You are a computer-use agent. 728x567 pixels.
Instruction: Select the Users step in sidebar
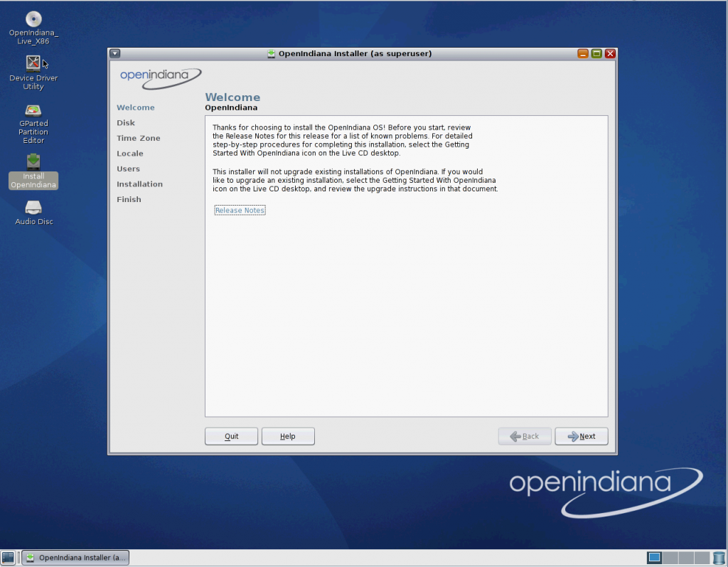tap(128, 169)
